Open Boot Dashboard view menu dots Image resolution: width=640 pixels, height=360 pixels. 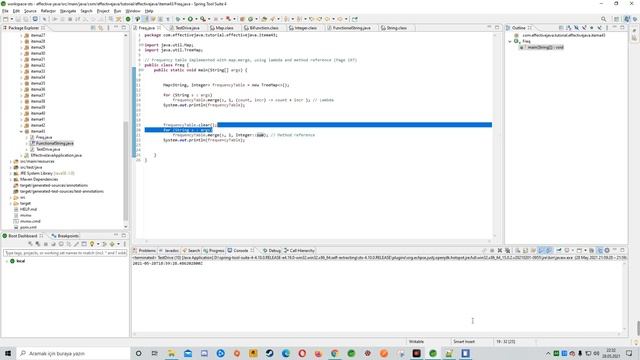pyautogui.click(x=124, y=244)
